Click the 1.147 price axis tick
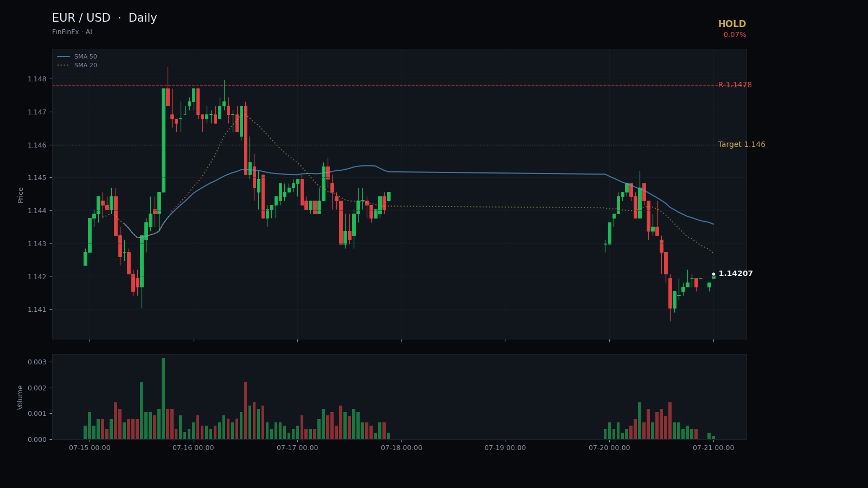The height and width of the screenshot is (488, 868). (37, 112)
